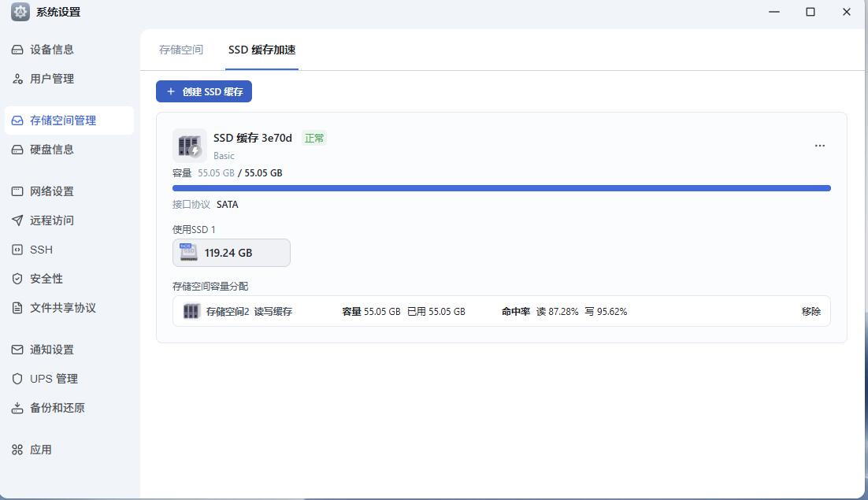
Task: Click the 系统设置 gear icon in title bar
Action: 20,12
